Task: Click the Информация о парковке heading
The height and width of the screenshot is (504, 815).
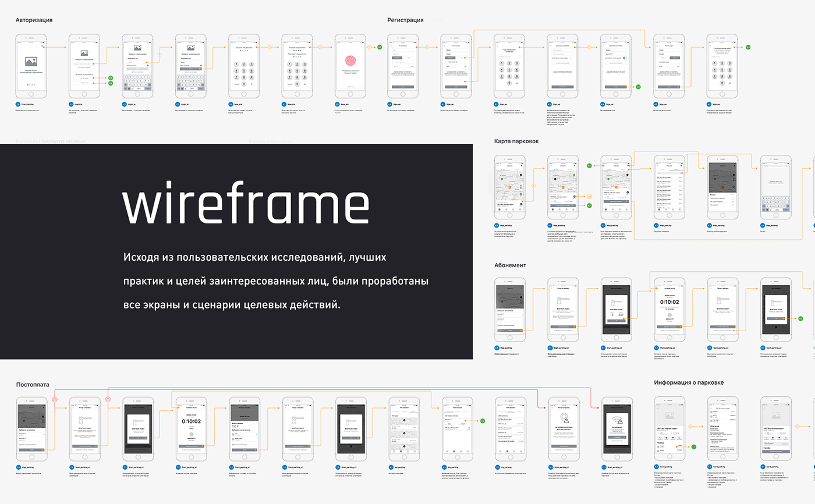Action: pos(689,382)
